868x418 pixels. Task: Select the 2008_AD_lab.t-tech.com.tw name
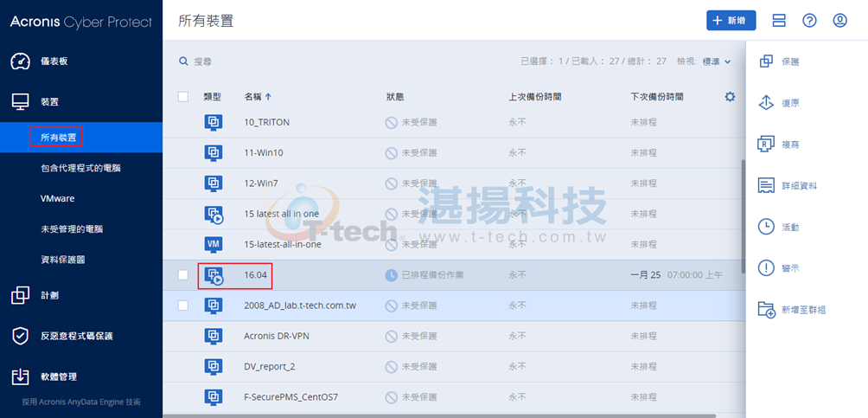300,305
